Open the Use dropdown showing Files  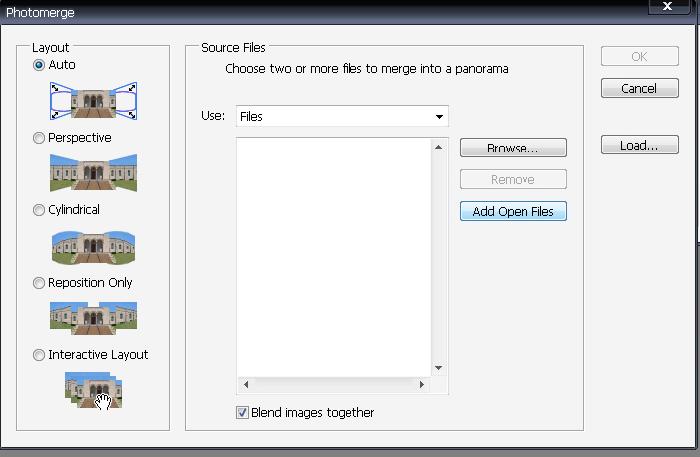(342, 117)
